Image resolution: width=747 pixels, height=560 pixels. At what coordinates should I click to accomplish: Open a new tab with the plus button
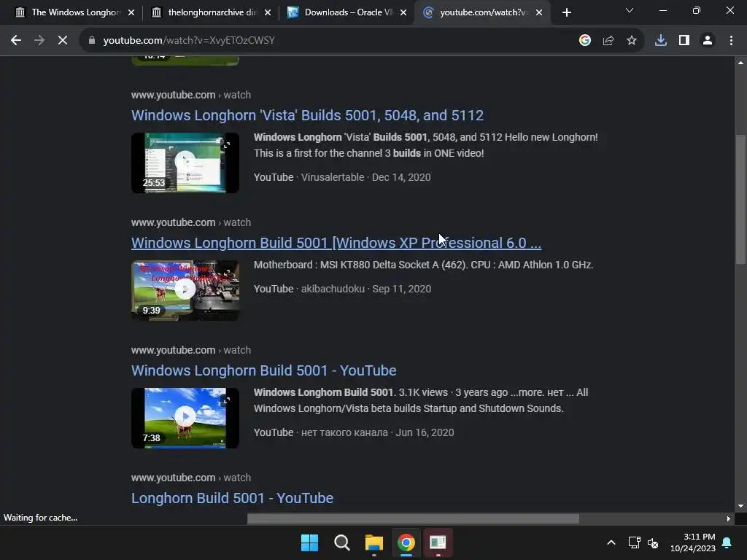(566, 12)
